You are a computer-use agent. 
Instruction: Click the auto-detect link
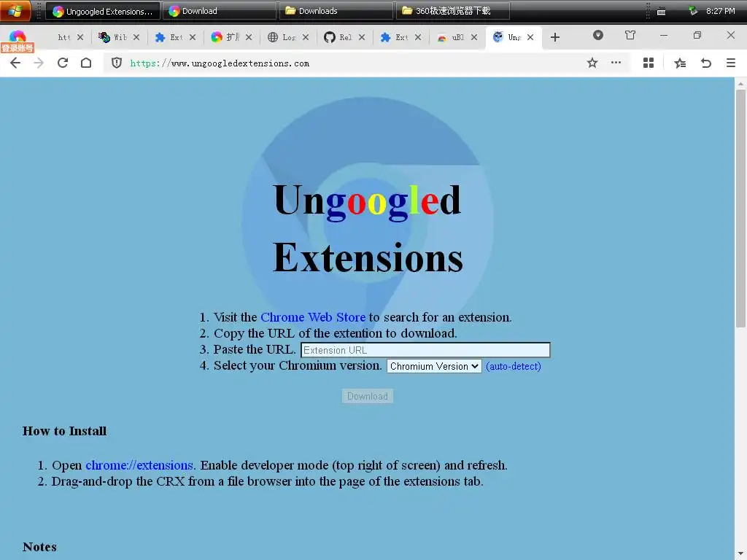514,366
